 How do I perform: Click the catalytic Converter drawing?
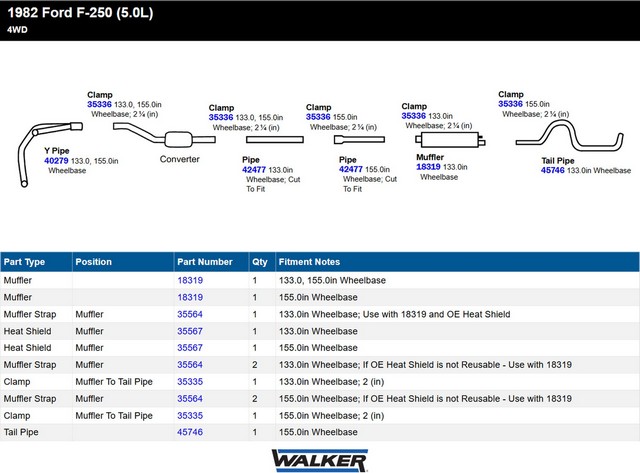pos(164,135)
